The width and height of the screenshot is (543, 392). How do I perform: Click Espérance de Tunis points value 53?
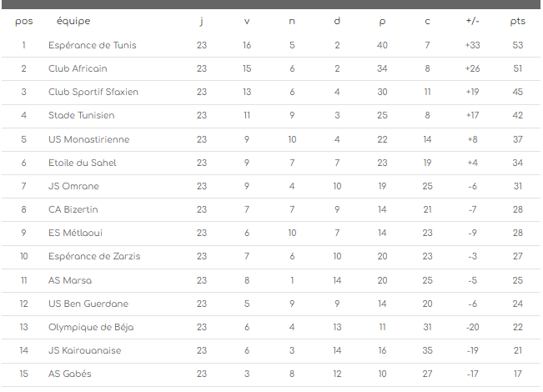(x=517, y=45)
